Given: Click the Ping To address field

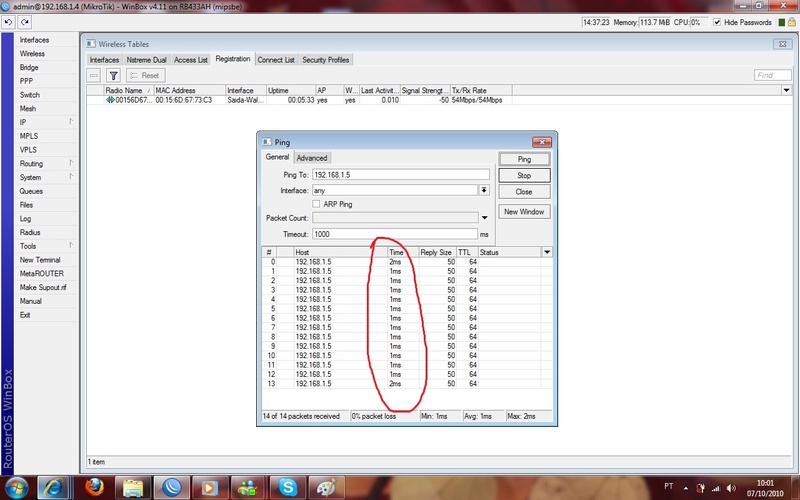Looking at the screenshot, I should pos(401,174).
